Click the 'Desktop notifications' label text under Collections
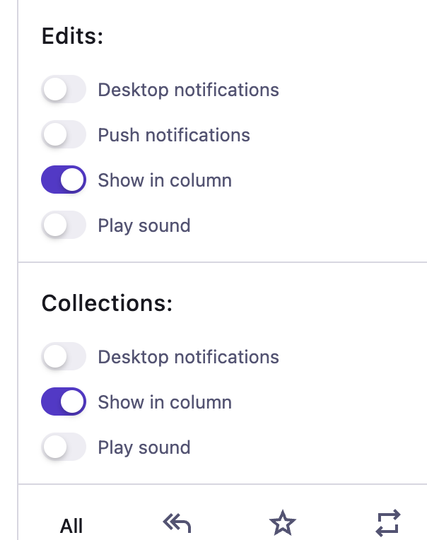Viewport: 427px width, 540px height. (x=188, y=357)
